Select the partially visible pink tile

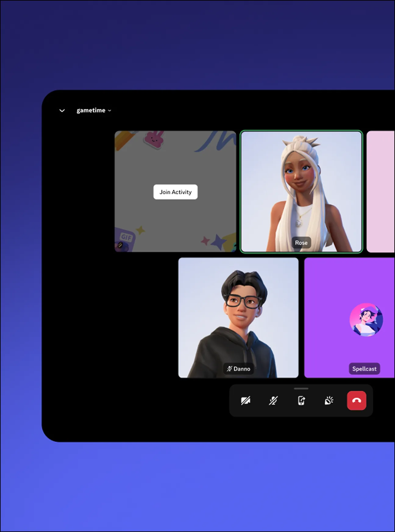coord(381,192)
